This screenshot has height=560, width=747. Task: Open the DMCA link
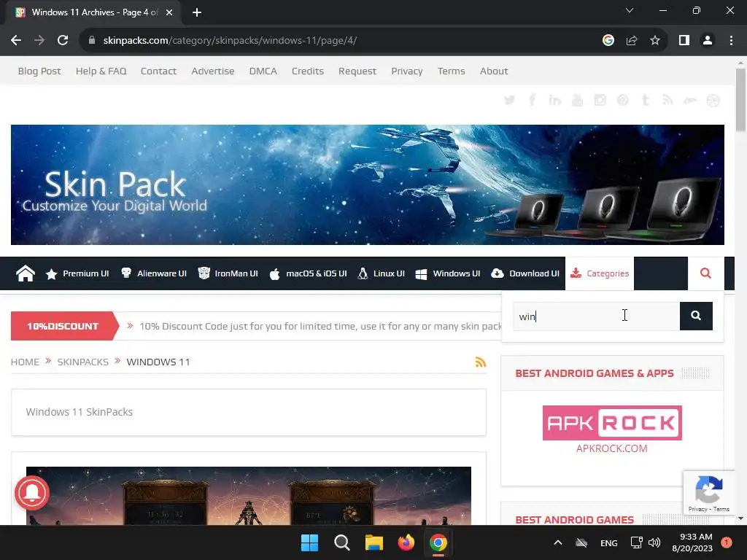(263, 71)
